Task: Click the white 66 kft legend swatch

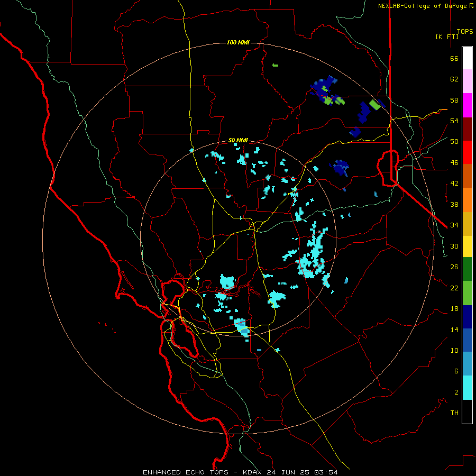Action: pos(467,58)
